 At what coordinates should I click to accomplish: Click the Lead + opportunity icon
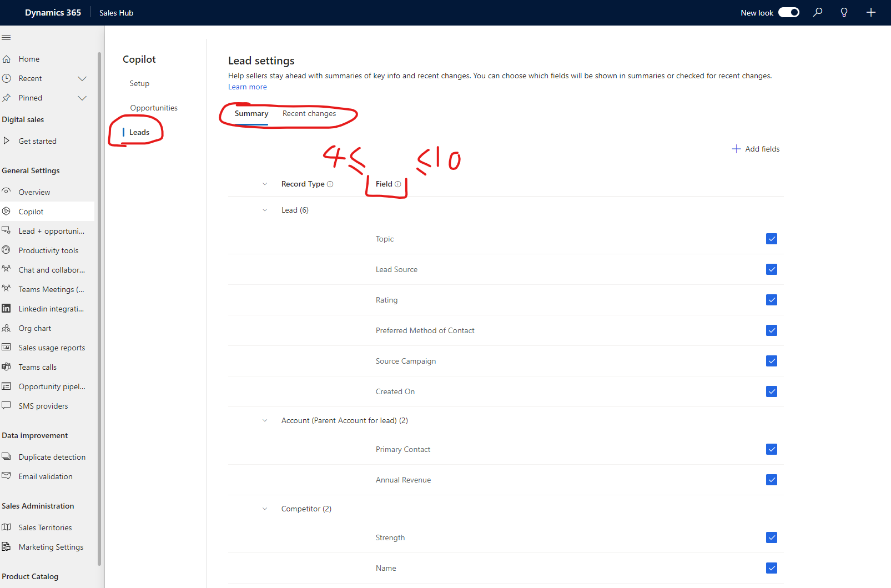(7, 230)
